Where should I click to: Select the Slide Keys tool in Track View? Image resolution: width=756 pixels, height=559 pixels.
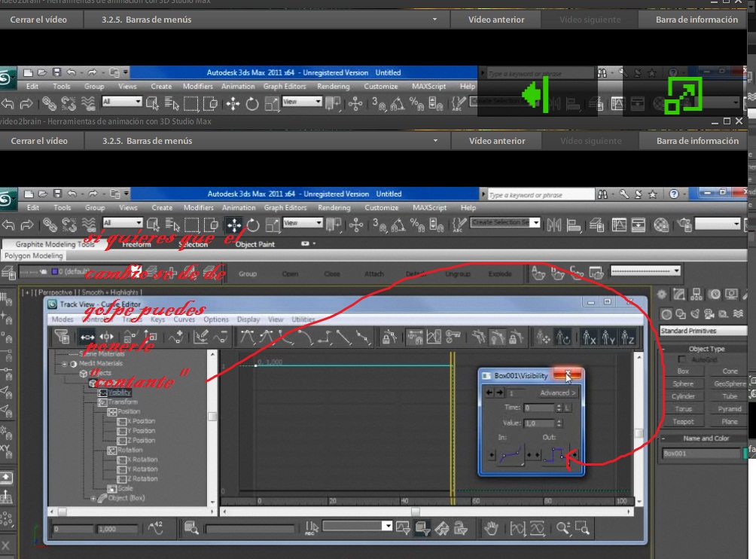[107, 337]
